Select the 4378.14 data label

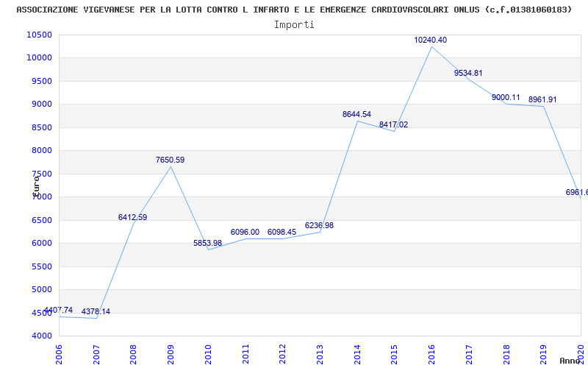(96, 311)
